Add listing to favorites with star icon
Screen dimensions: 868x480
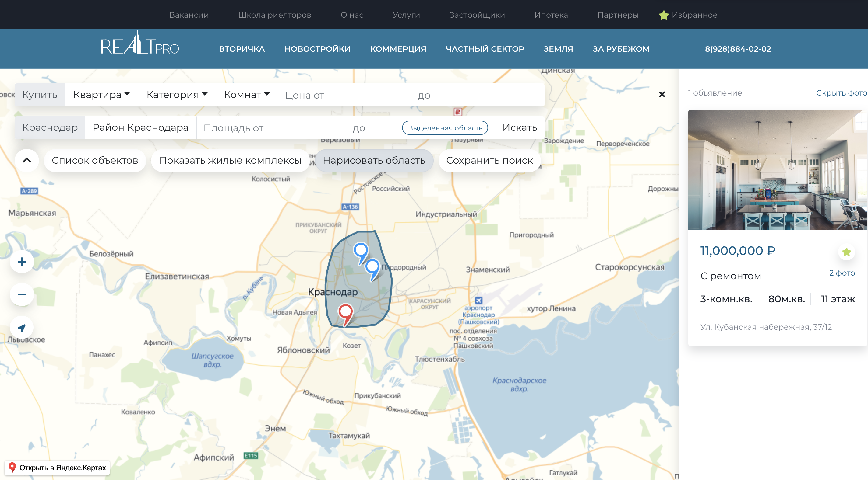pyautogui.click(x=846, y=252)
